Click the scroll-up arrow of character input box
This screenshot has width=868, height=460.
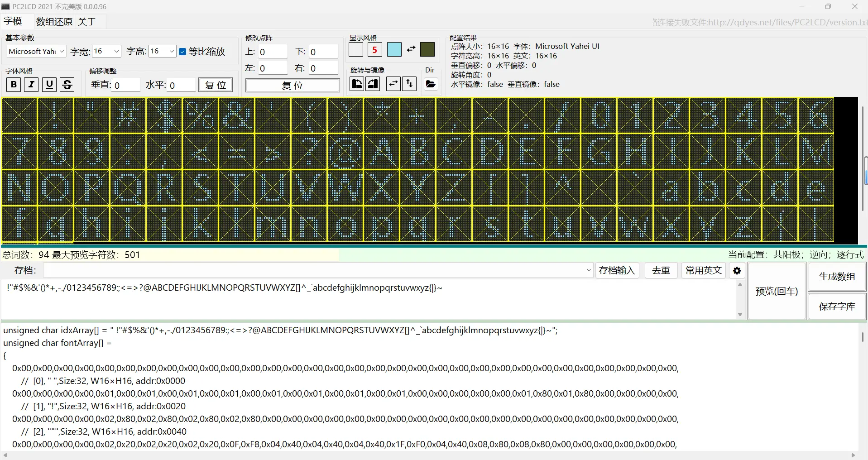pos(740,285)
